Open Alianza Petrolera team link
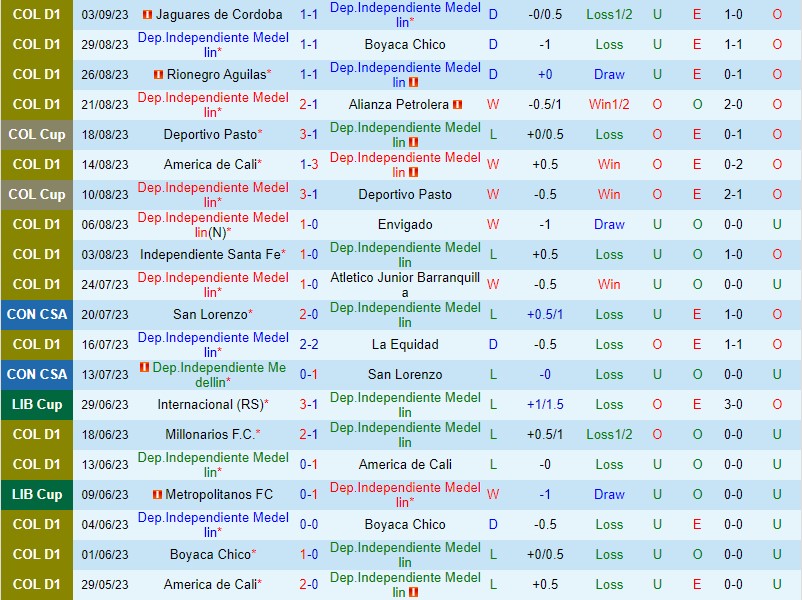The height and width of the screenshot is (600, 802). [x=398, y=104]
